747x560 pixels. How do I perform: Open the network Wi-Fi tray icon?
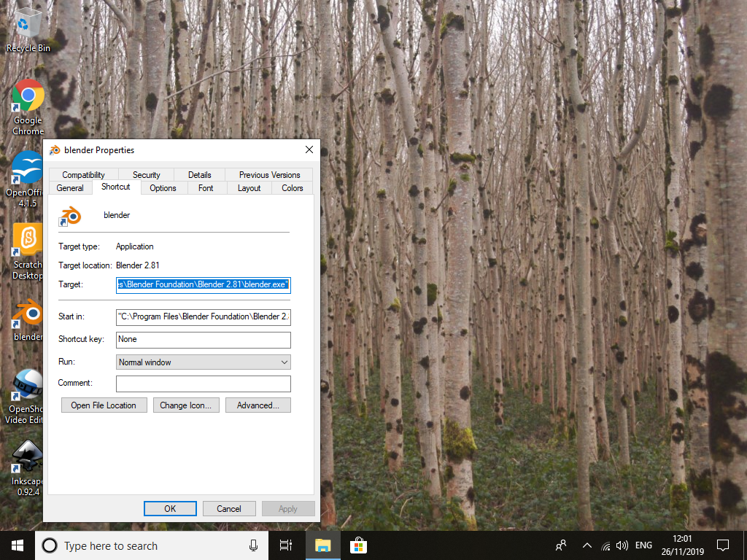pyautogui.click(x=605, y=545)
